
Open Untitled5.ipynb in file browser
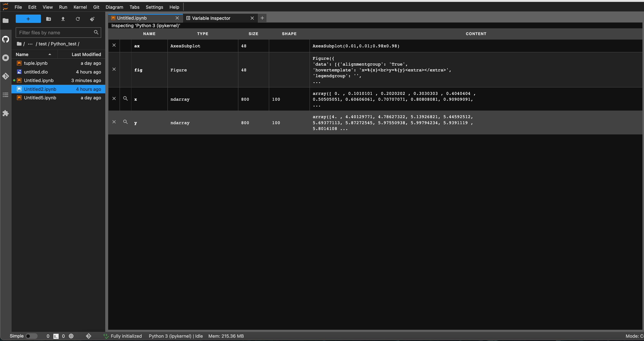(x=40, y=98)
